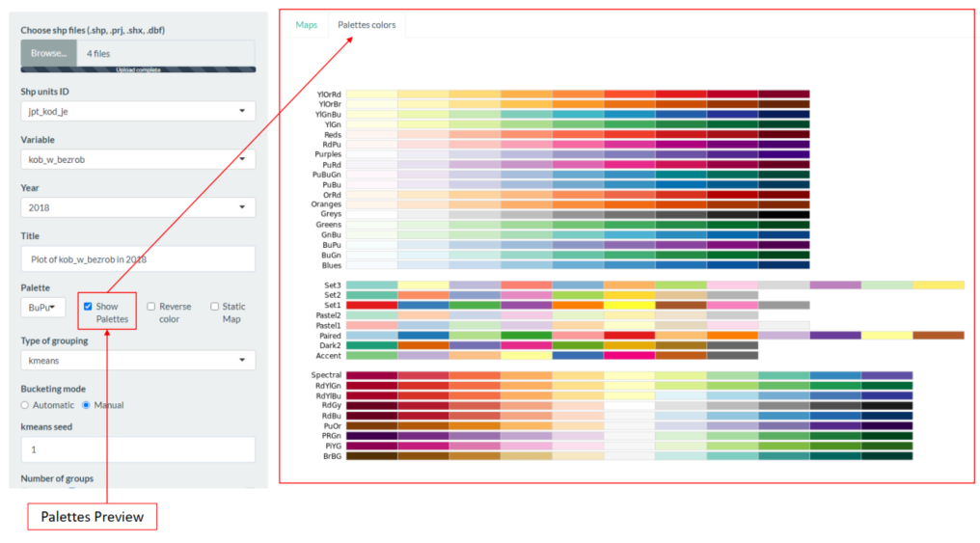The image size is (980, 543).
Task: Open the Type of grouping kmeans dropdown
Action: pos(138,361)
